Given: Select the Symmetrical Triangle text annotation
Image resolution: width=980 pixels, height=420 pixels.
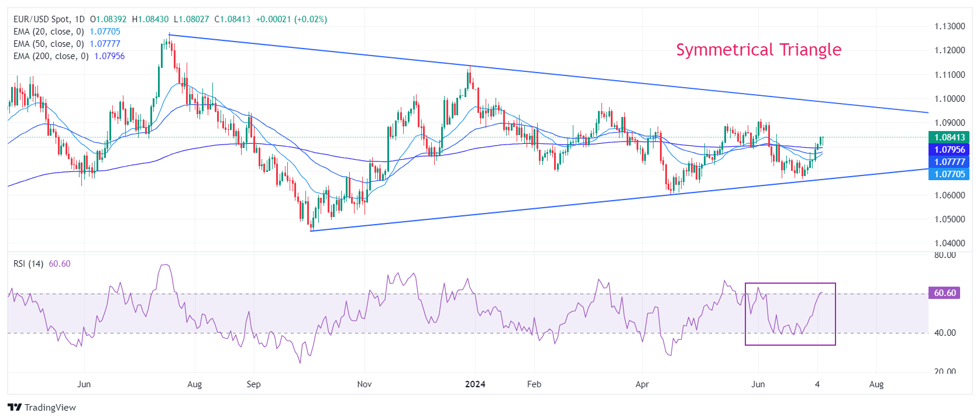Looking at the screenshot, I should coord(758,50).
